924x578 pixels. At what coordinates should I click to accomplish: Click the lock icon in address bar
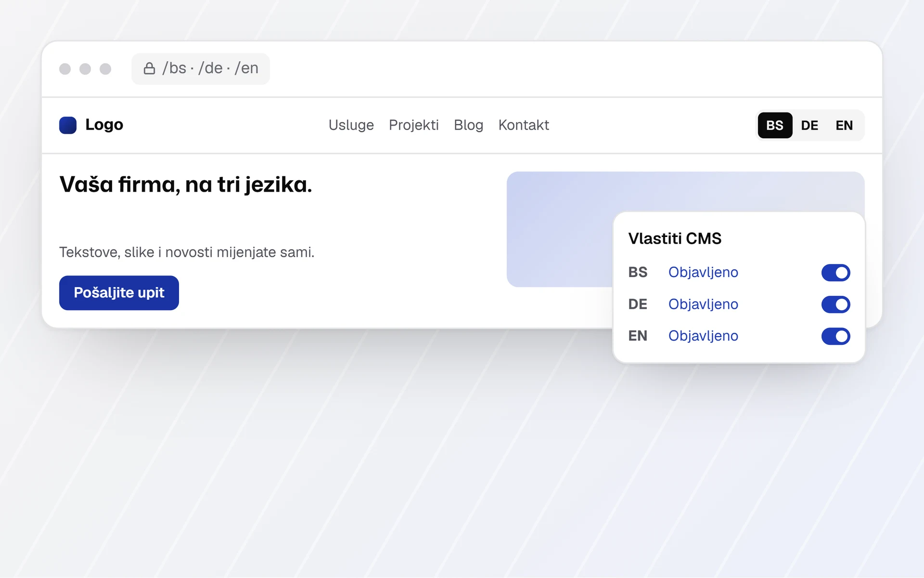click(x=149, y=68)
